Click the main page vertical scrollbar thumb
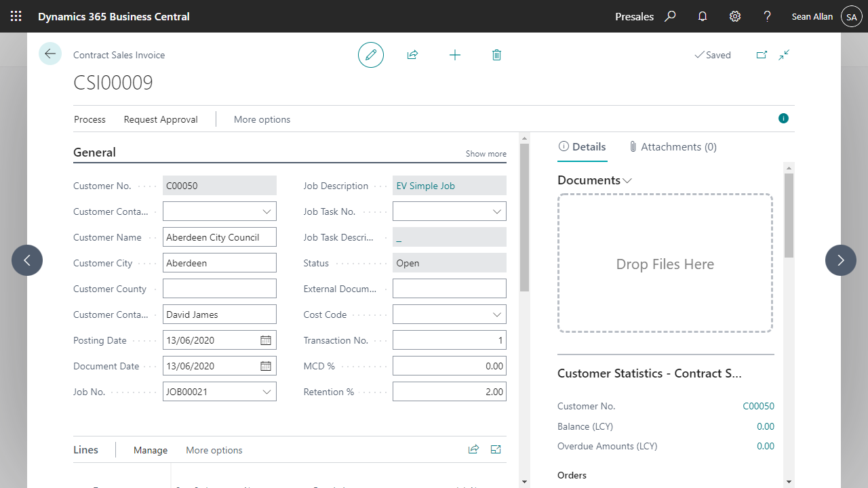Image resolution: width=868 pixels, height=488 pixels. point(524,217)
